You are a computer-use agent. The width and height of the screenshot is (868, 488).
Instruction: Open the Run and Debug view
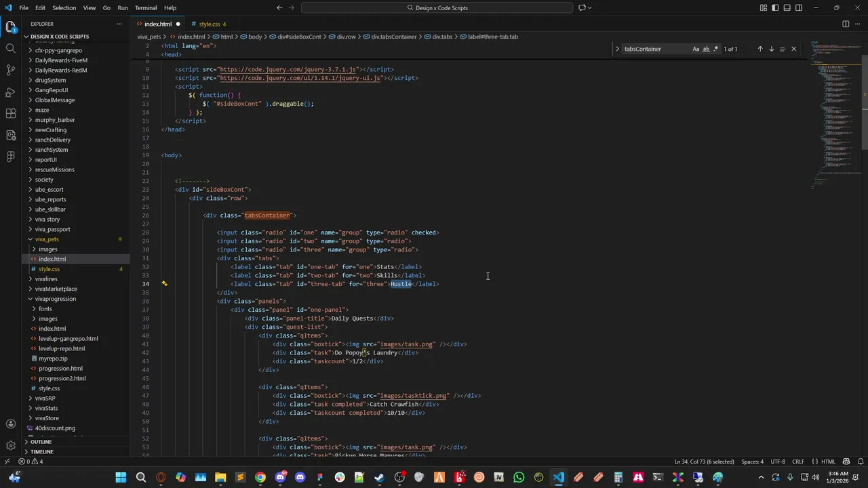click(x=11, y=91)
